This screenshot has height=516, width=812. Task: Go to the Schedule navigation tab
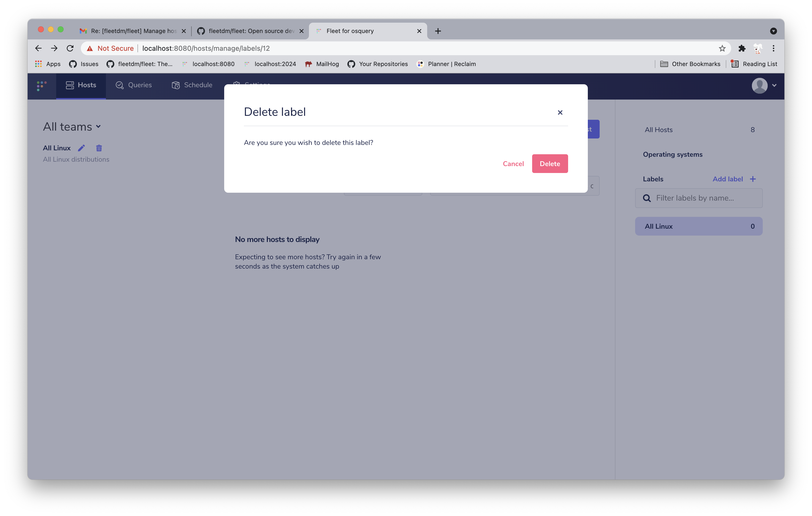pyautogui.click(x=192, y=85)
